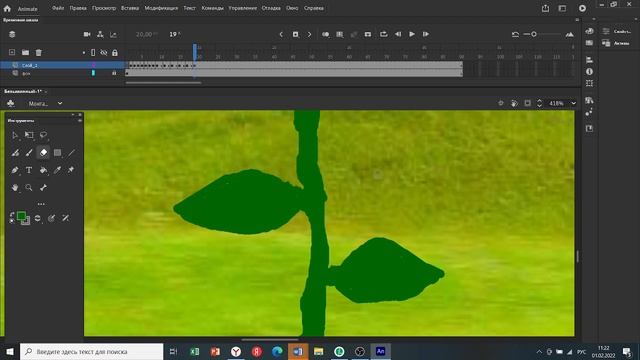
Task: Open the layer depth panel icon
Action: pyautogui.click(x=113, y=35)
